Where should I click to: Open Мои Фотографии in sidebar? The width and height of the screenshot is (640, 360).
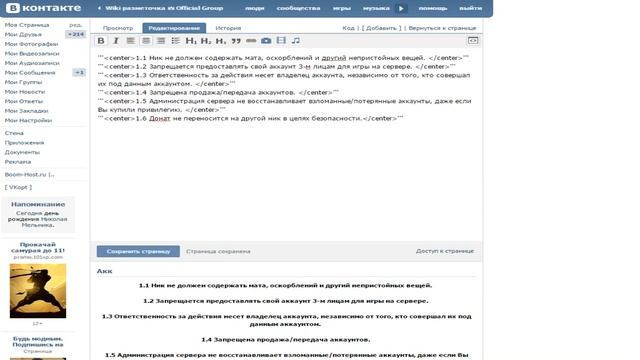click(31, 44)
